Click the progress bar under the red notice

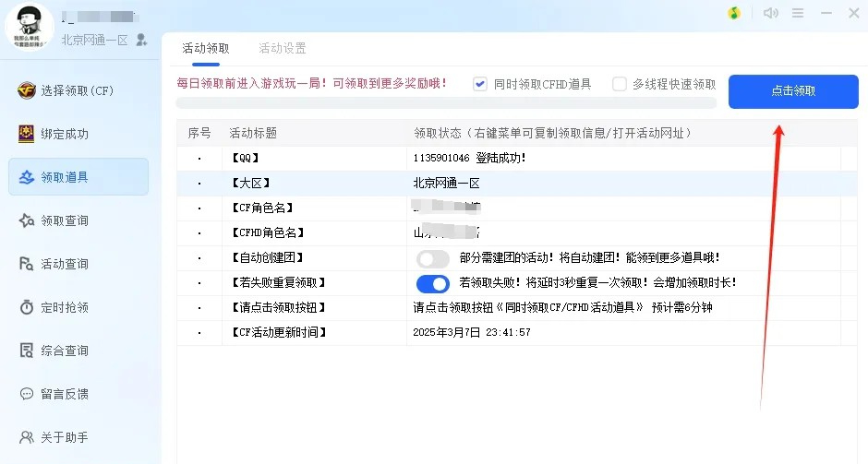click(x=446, y=103)
